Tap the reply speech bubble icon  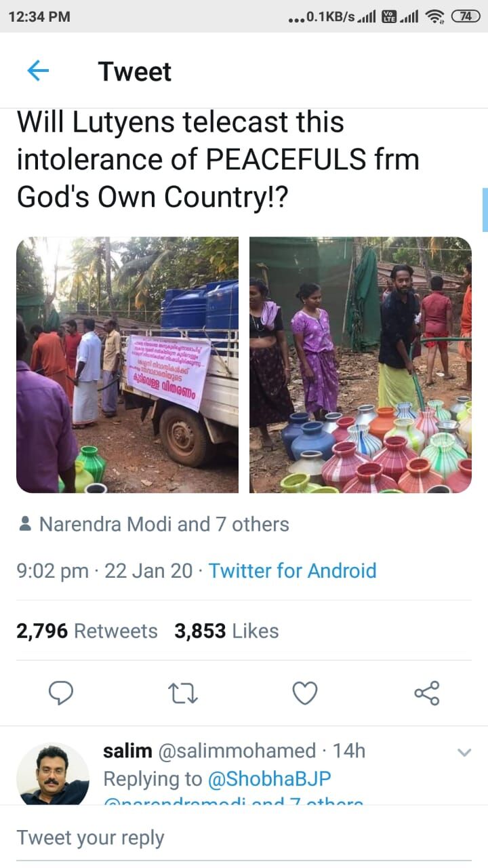click(62, 692)
